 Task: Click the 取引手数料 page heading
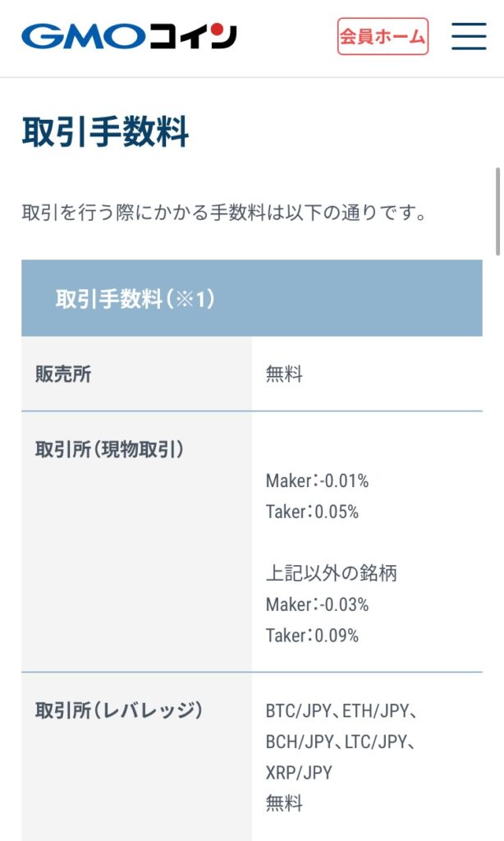coord(105,132)
